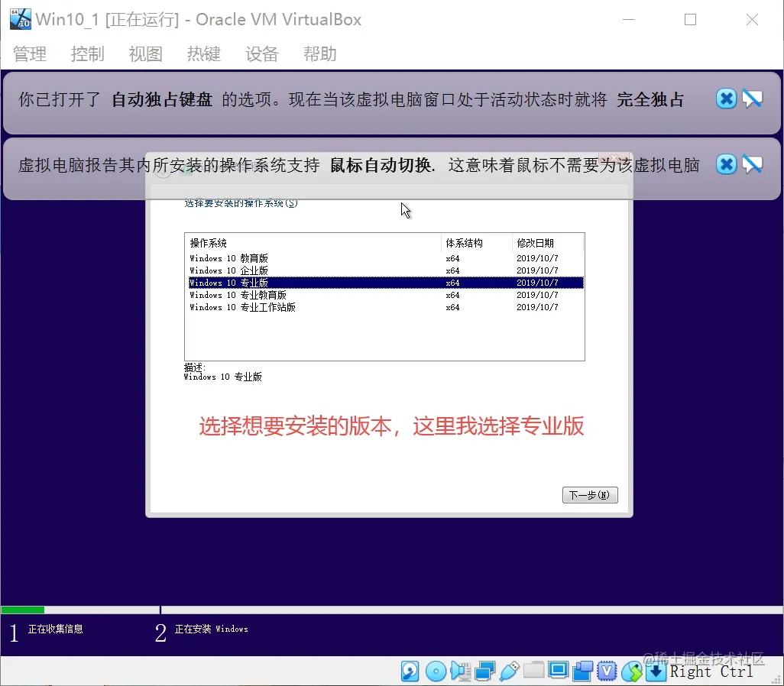Maximize the VirtualBox window

[x=691, y=20]
